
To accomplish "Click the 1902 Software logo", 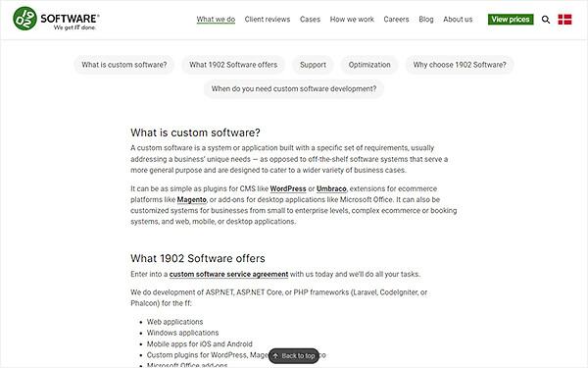I will pos(56,19).
